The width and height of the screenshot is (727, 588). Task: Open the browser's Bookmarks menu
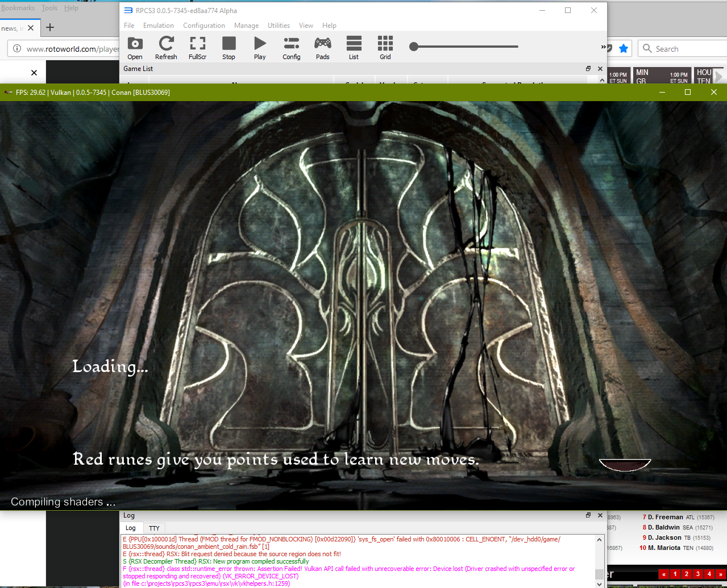(18, 8)
